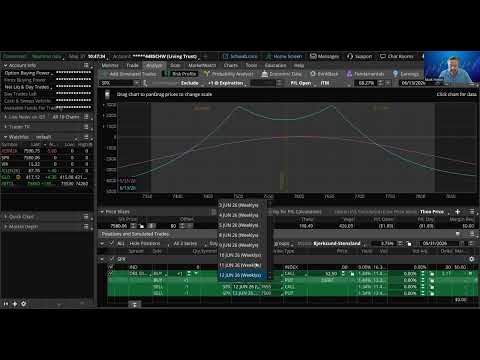Click the Add Simulated Trades button
Screen dimensions: 480x360
(130, 74)
